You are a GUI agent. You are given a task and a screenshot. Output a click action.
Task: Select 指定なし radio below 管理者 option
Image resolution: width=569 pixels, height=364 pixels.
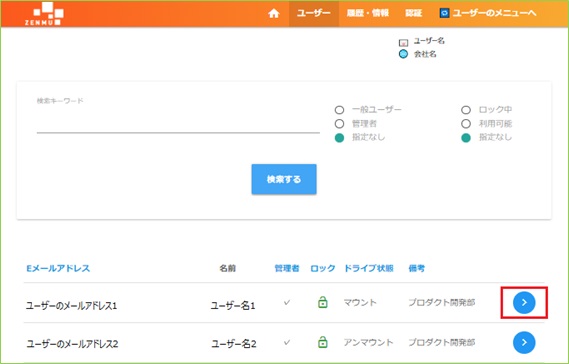click(x=339, y=138)
